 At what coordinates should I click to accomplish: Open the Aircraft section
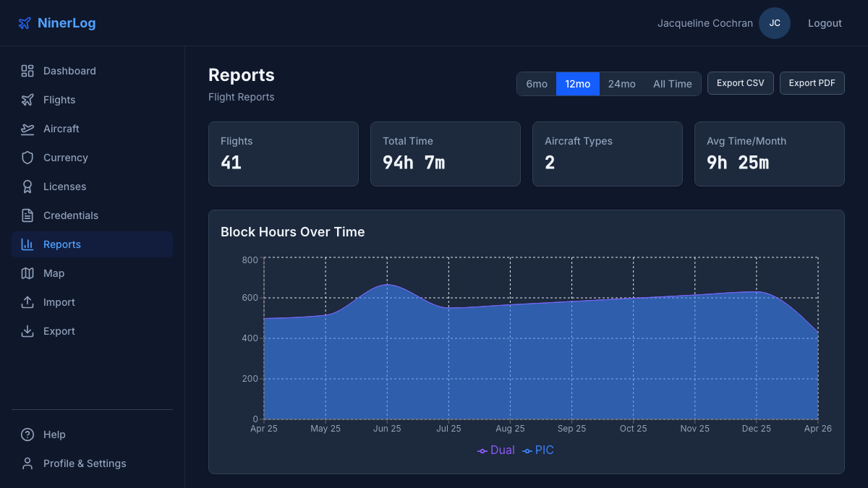(92, 129)
